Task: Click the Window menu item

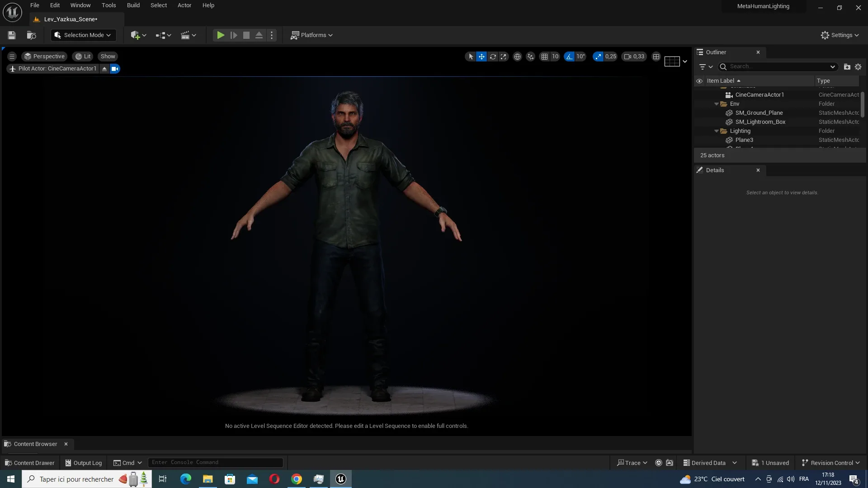Action: pyautogui.click(x=80, y=5)
